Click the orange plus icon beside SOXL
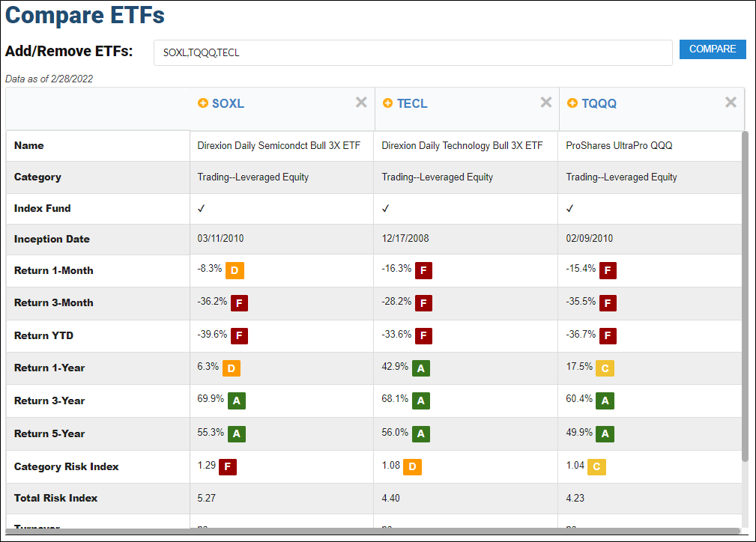The width and height of the screenshot is (756, 542). (203, 103)
